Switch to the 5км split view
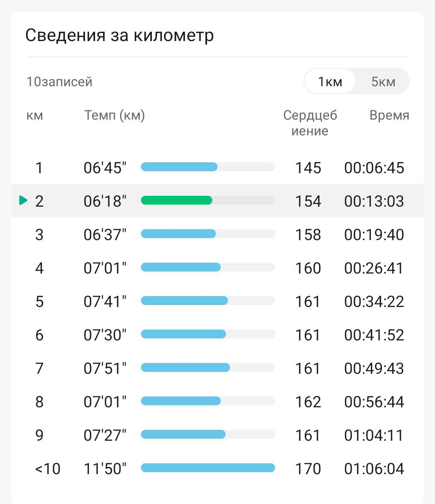Screen dimensions: 435x504 click(x=383, y=81)
